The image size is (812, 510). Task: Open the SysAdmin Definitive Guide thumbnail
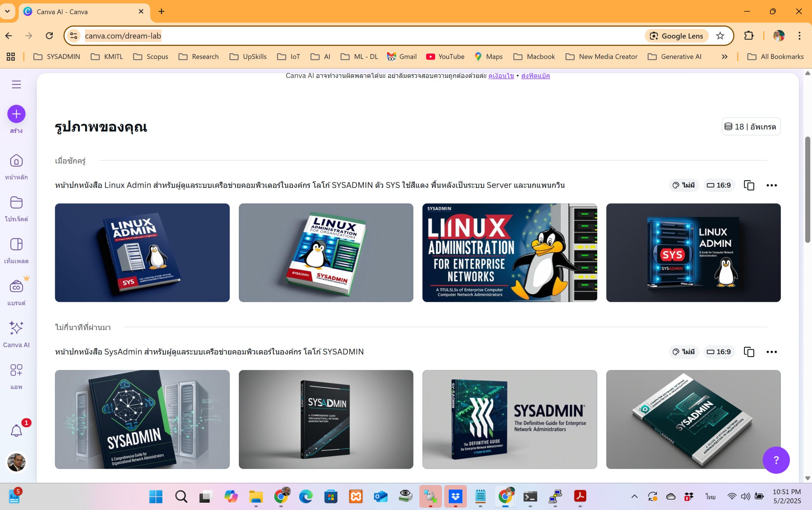(x=509, y=419)
